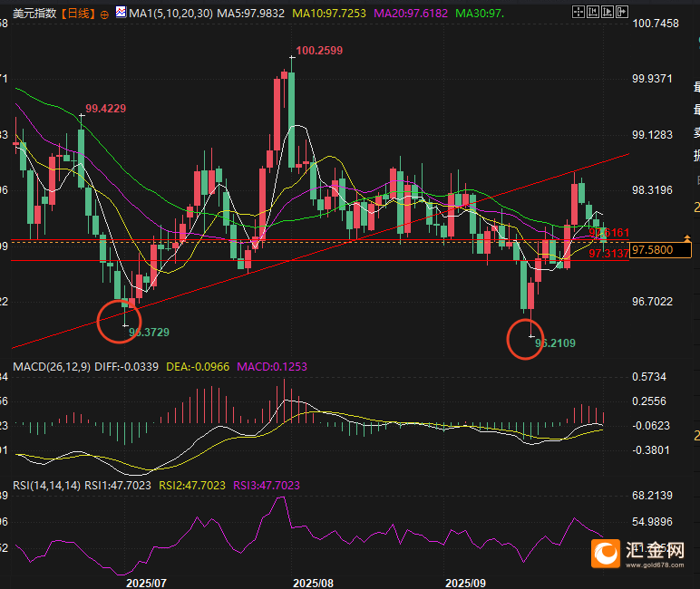Screen dimensions: 700x589
Task: Click the 100.2599 high price marker
Action: click(x=318, y=51)
